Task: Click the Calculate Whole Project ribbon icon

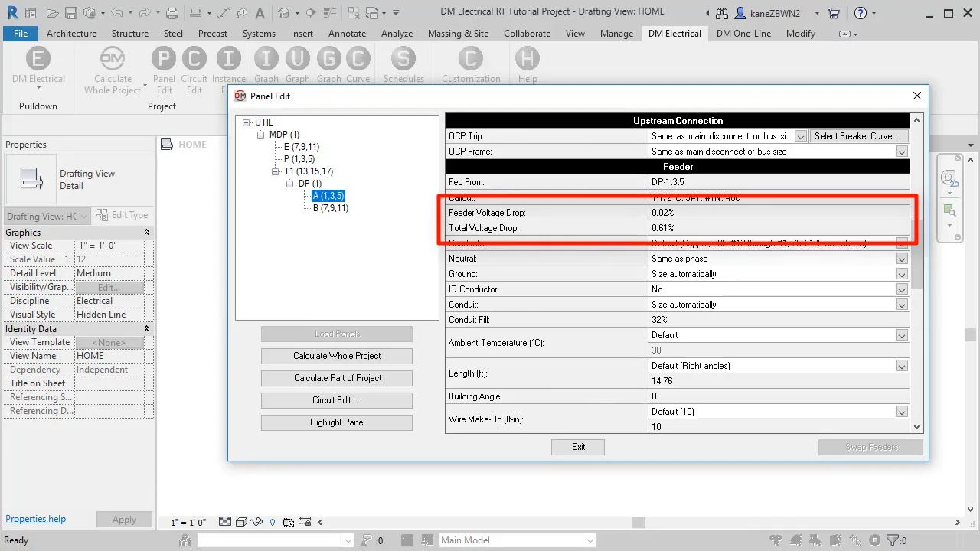Action: tap(113, 60)
